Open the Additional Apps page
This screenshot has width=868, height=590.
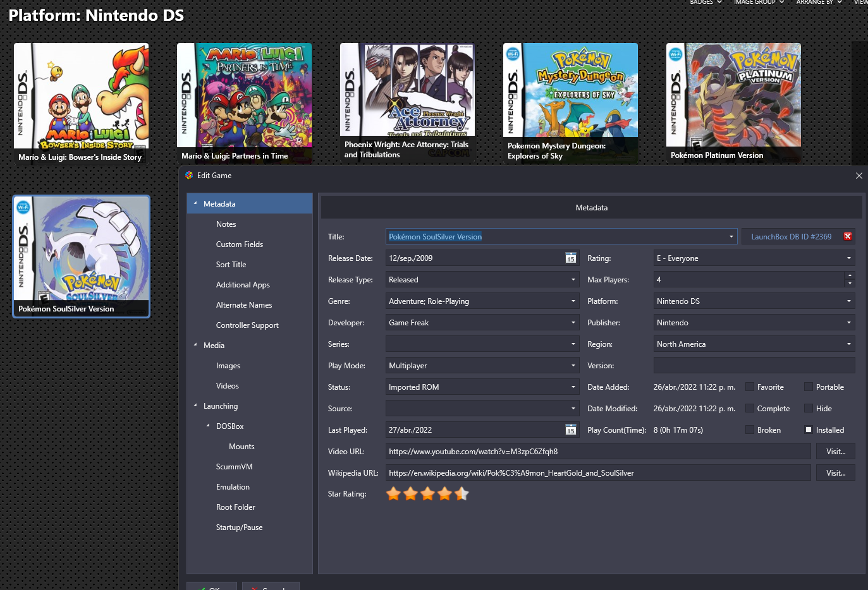[x=243, y=285]
